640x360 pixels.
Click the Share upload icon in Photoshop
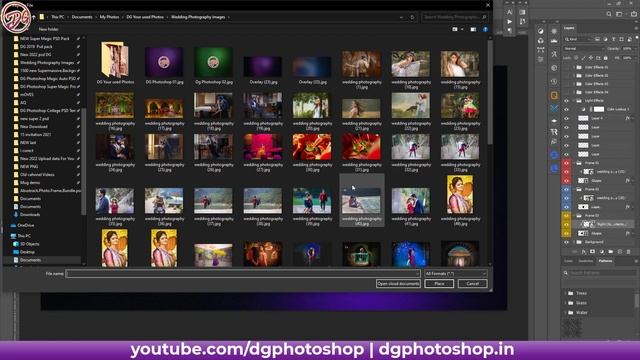(633, 14)
